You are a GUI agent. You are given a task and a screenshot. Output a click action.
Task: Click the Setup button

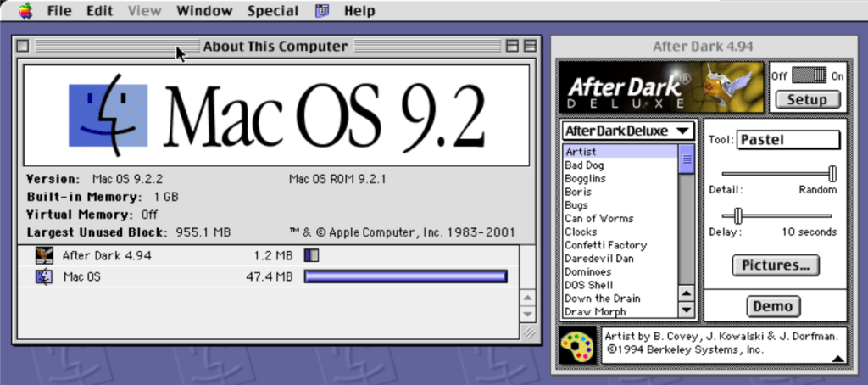pos(807,99)
